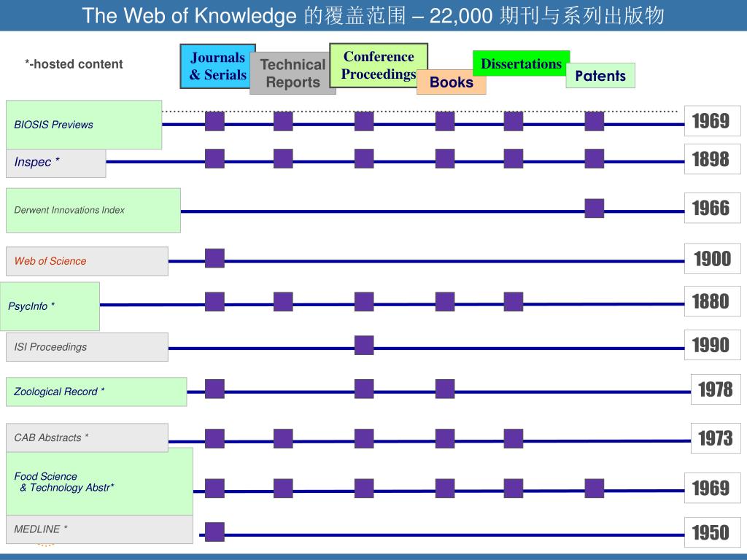
Task: Select the Dissertations category box
Action: (x=521, y=63)
